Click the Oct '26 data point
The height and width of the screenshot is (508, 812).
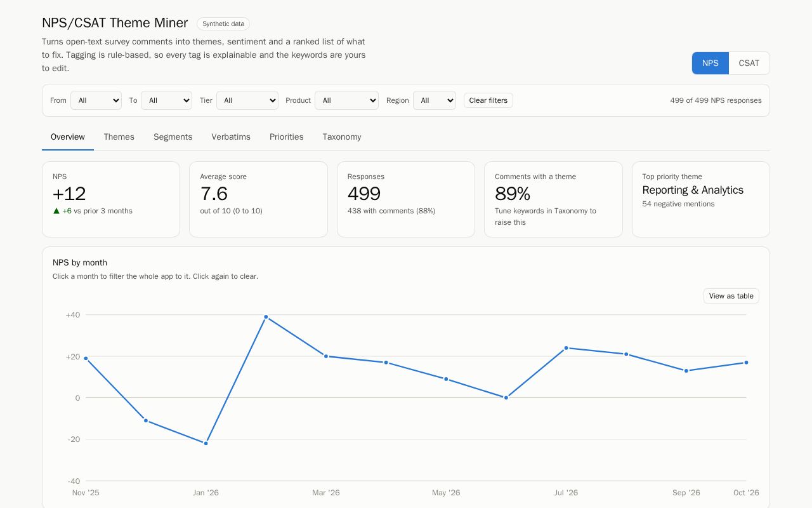(x=746, y=363)
